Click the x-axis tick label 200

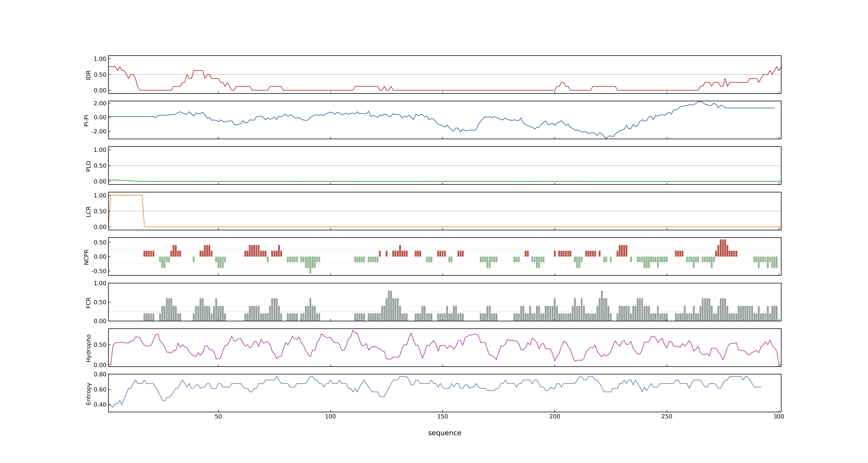click(555, 416)
